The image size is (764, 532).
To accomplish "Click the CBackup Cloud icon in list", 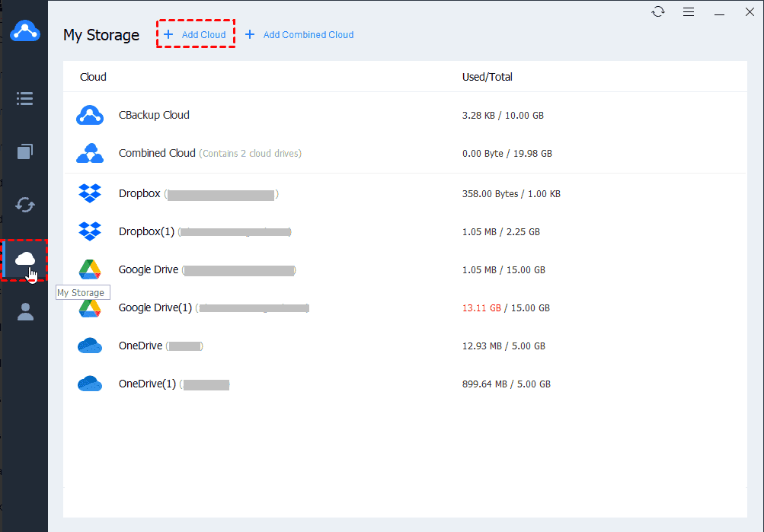I will coord(90,115).
